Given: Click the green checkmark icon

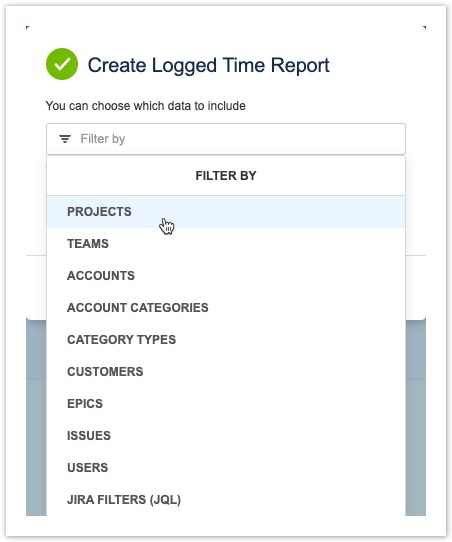Looking at the screenshot, I should click(x=62, y=64).
